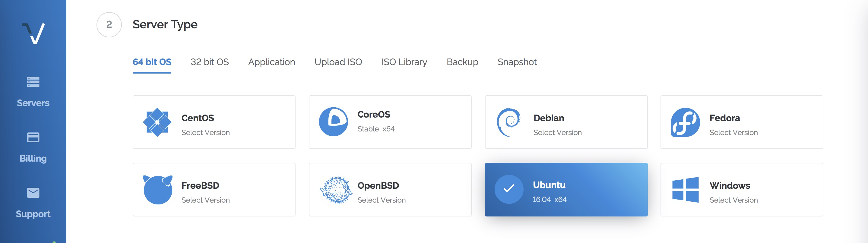Open the Billing credit card icon

coord(33,137)
